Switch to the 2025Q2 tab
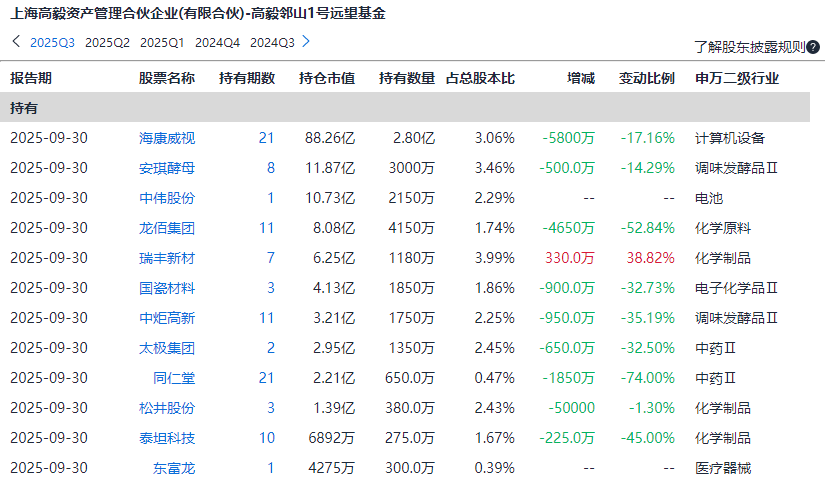This screenshot has height=478, width=825. click(x=107, y=43)
